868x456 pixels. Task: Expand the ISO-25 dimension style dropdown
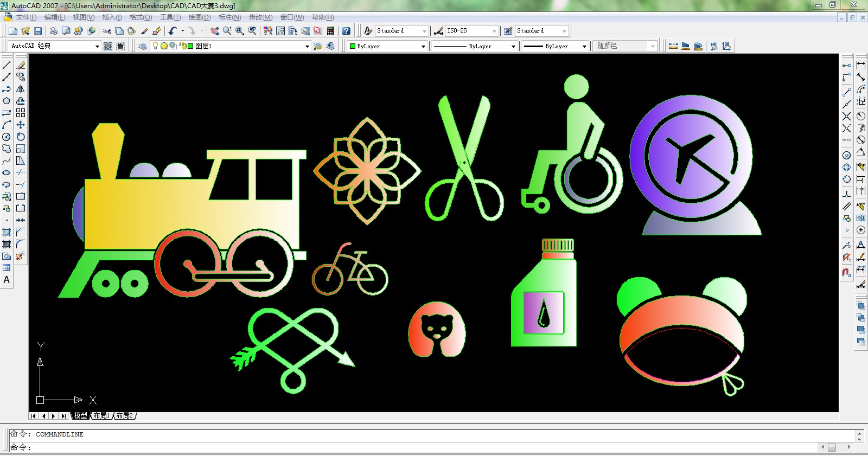point(494,31)
